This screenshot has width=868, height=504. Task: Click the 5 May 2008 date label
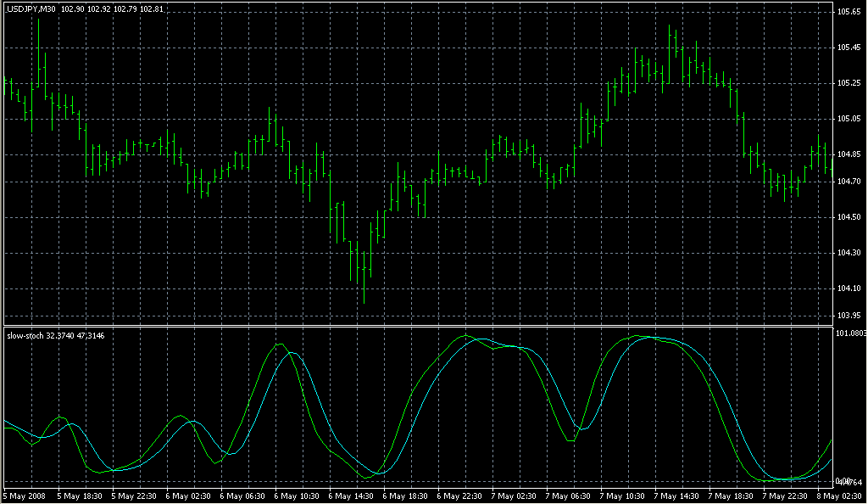coord(27,496)
